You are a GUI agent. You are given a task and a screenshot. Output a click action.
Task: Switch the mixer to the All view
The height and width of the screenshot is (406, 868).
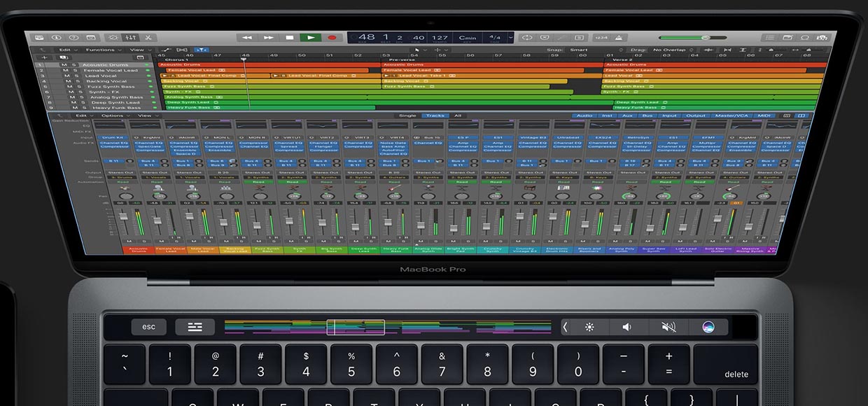pyautogui.click(x=458, y=115)
